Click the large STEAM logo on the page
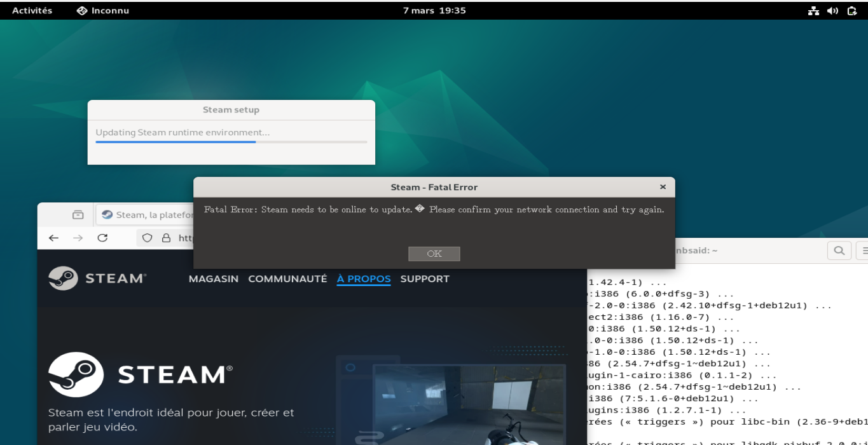 pos(141,374)
